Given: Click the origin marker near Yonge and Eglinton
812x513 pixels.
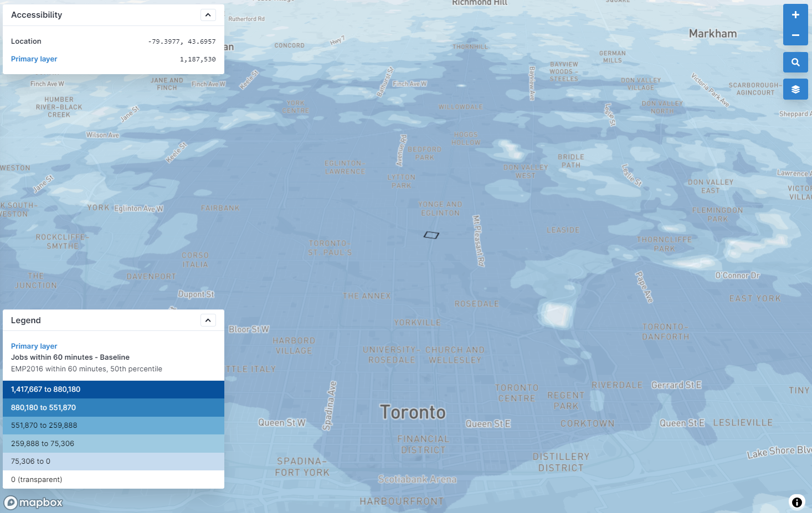Looking at the screenshot, I should pyautogui.click(x=433, y=235).
